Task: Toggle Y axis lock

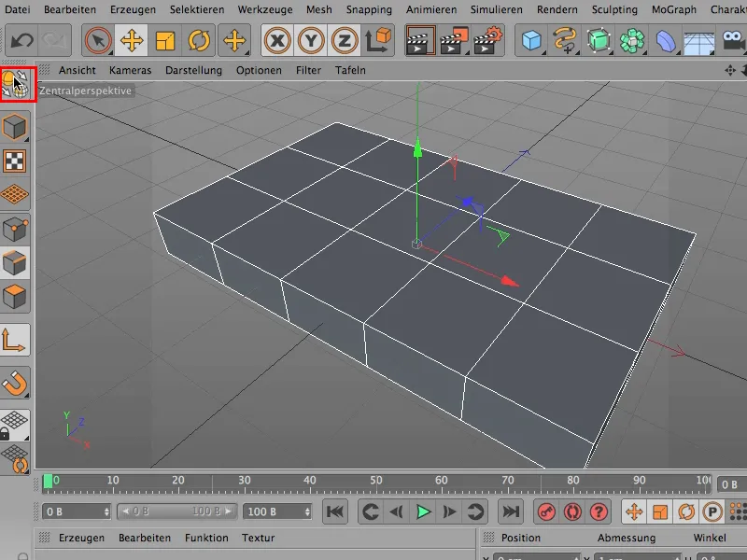Action: 311,40
